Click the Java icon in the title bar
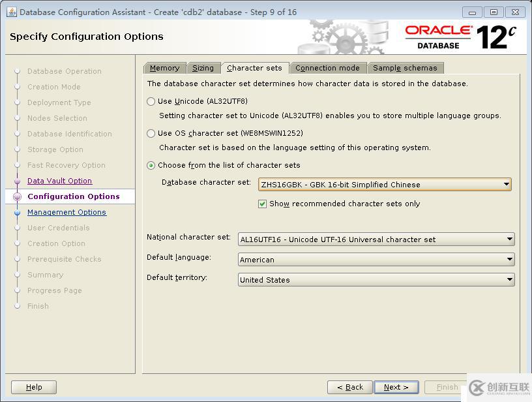The height and width of the screenshot is (402, 532). coord(12,12)
